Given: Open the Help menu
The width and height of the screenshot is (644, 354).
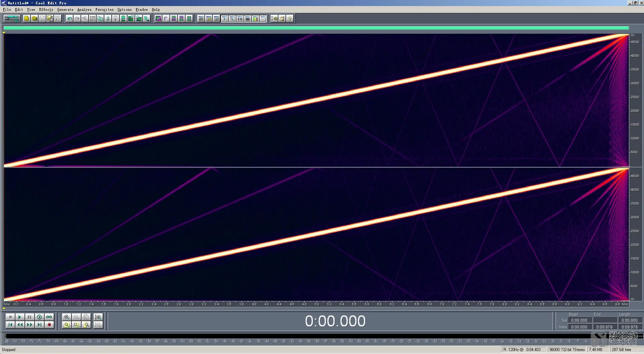Looking at the screenshot, I should (156, 9).
